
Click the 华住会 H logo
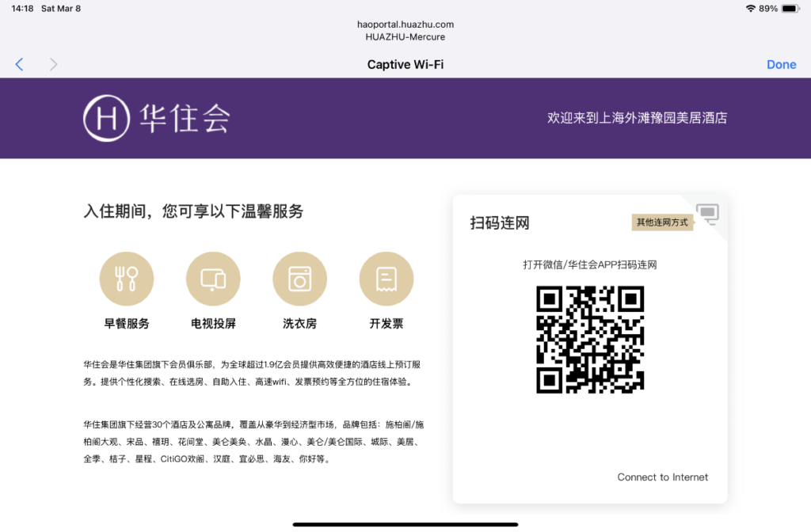(107, 118)
